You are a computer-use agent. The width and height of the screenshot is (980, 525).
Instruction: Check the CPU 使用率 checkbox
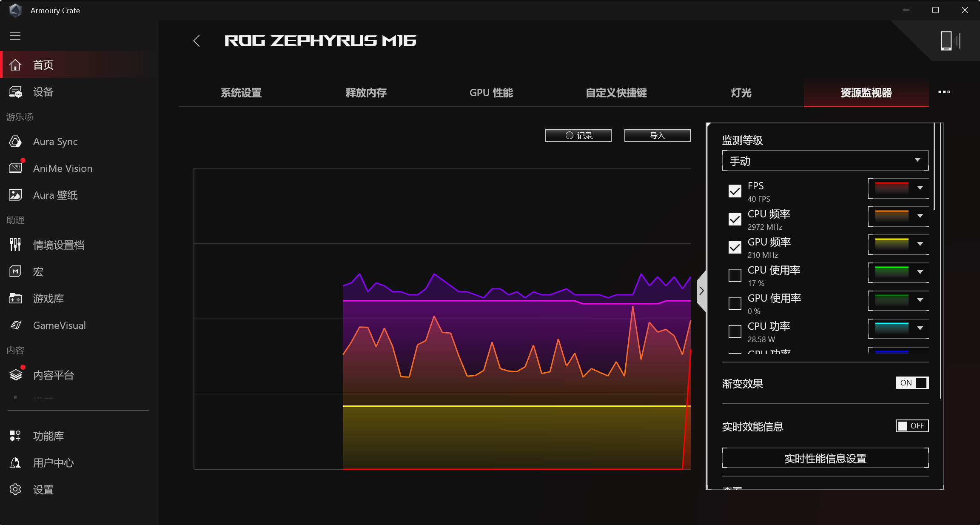pyautogui.click(x=735, y=275)
